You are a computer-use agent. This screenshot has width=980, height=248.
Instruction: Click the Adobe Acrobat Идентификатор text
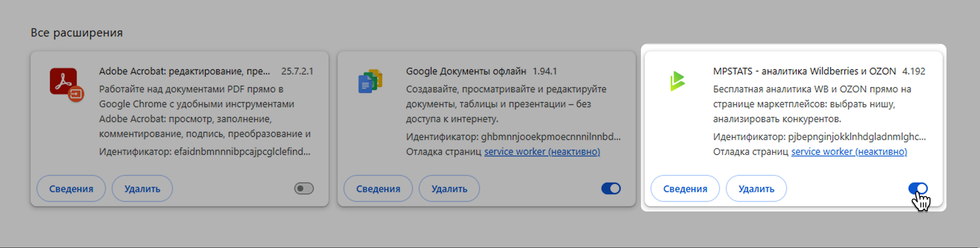205,152
